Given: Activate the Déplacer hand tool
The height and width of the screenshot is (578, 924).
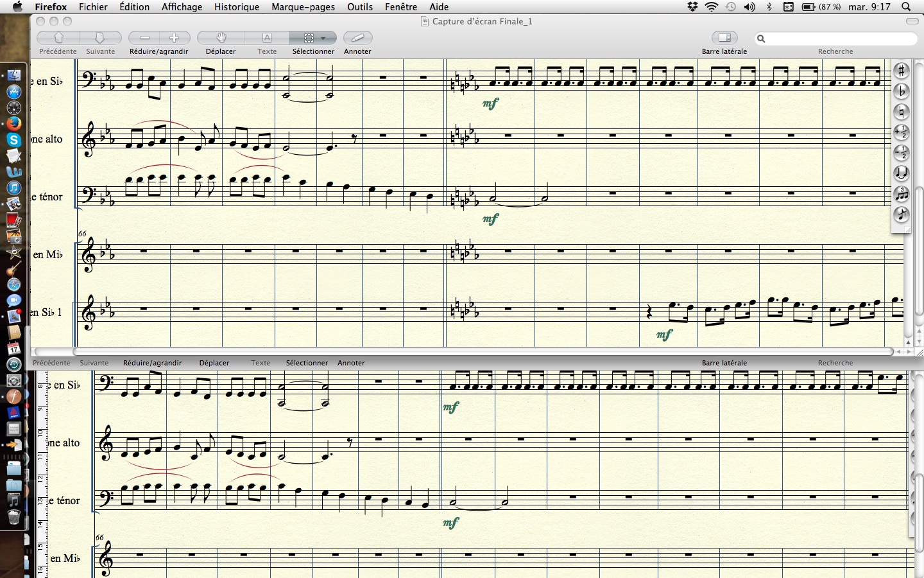Looking at the screenshot, I should 221,38.
